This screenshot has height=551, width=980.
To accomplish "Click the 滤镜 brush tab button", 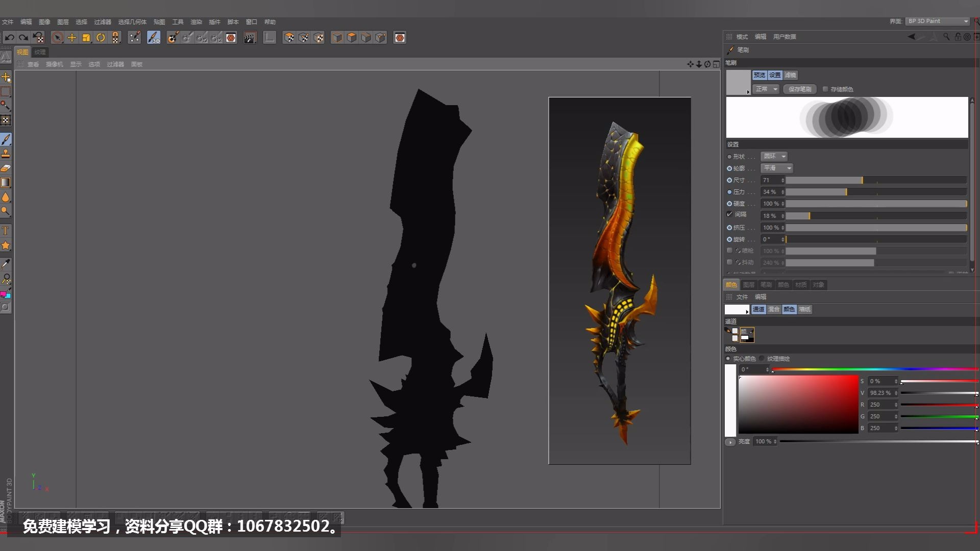I will 790,75.
